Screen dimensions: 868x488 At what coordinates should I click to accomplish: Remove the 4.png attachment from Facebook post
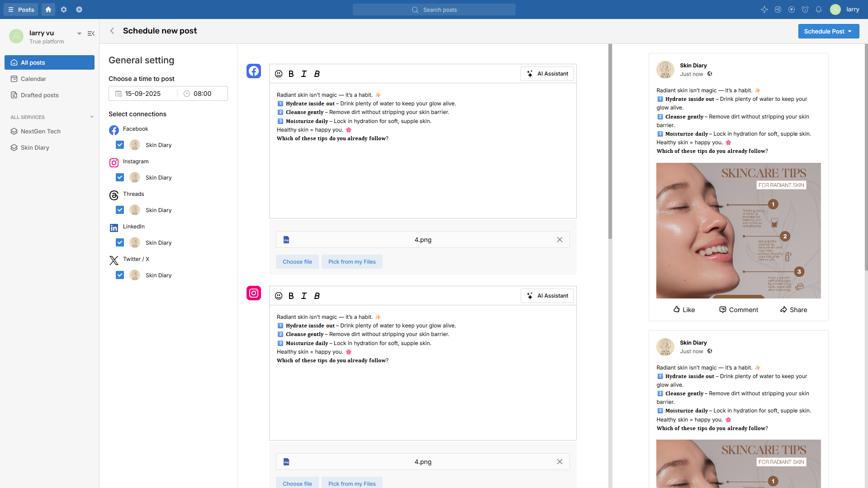[x=560, y=240]
